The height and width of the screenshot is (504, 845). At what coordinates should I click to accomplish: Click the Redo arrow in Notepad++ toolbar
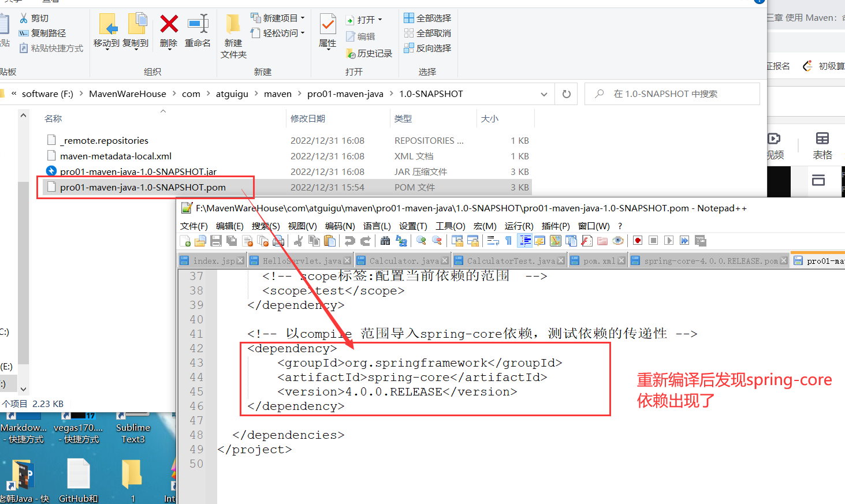[x=365, y=241]
